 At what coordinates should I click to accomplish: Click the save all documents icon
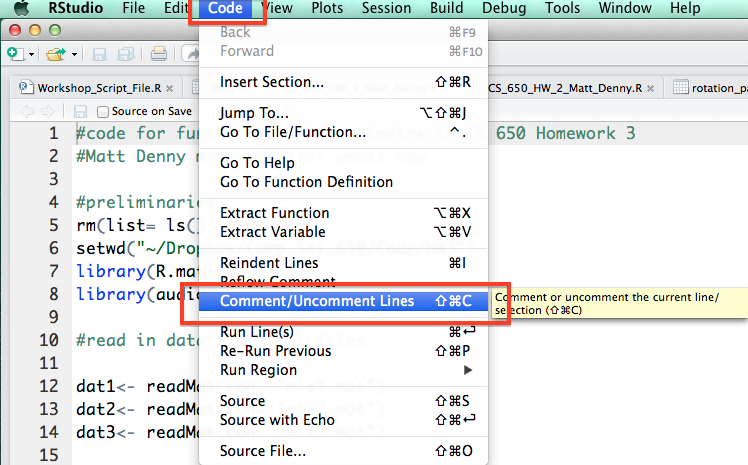126,54
